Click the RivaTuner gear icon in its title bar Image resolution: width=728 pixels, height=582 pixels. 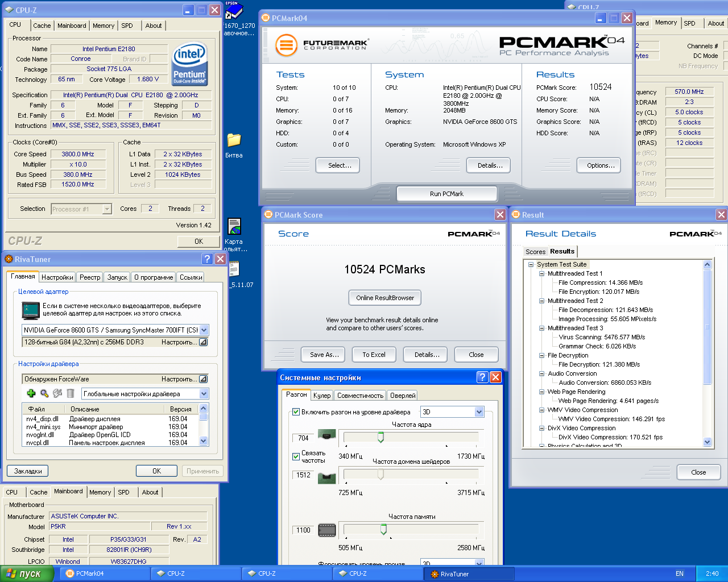(9, 259)
